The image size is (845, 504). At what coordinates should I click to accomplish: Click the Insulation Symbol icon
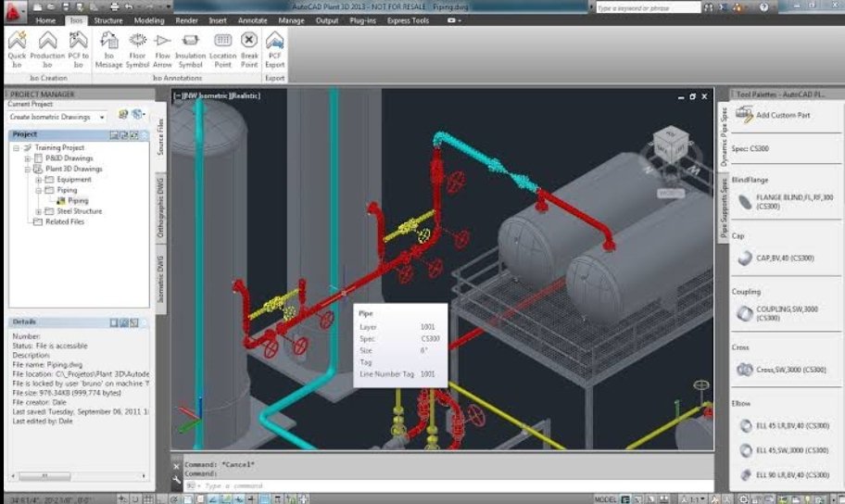191,41
